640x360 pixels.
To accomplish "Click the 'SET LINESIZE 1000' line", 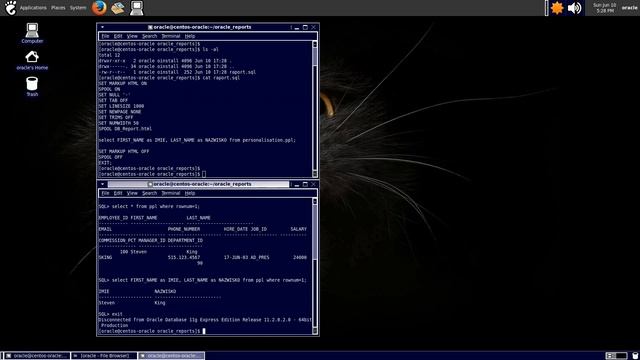I will 121,106.
